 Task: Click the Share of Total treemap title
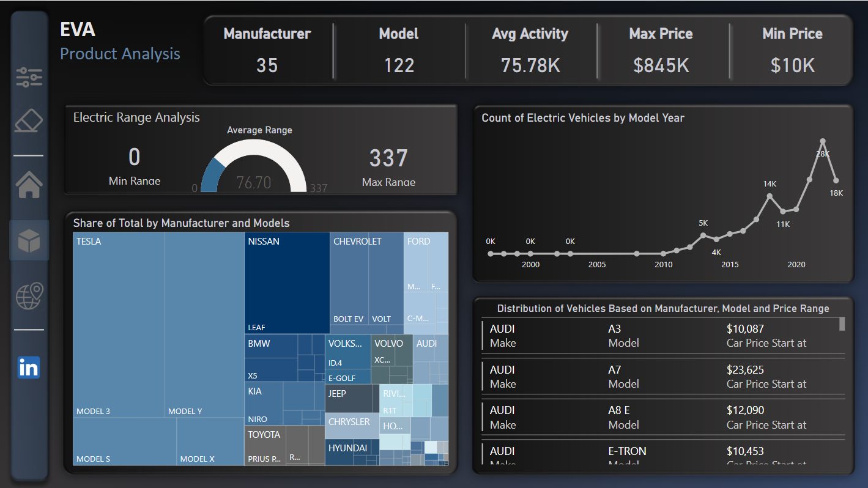coord(181,223)
